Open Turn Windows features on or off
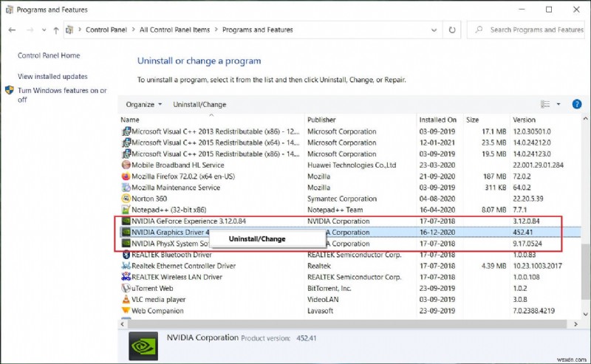The height and width of the screenshot is (364, 591). pyautogui.click(x=62, y=95)
